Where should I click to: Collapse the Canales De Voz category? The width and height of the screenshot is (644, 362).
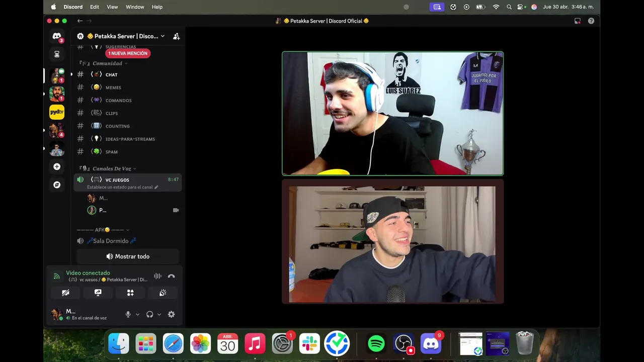point(107,168)
